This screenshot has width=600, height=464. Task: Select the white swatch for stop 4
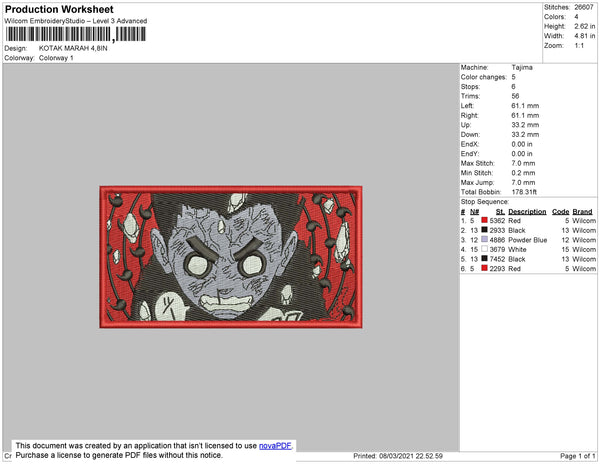(484, 249)
